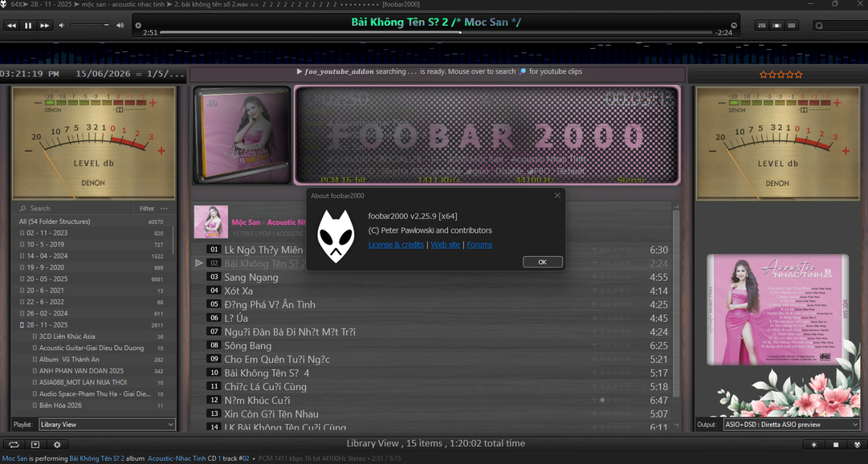868x464 pixels.
Task: Click the youtube search blue icon
Action: tap(523, 71)
